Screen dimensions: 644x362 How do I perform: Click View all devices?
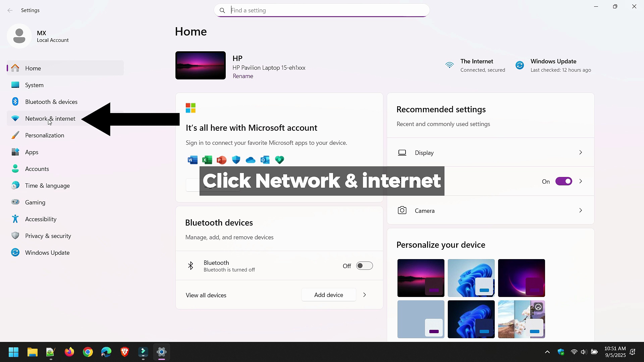206,295
